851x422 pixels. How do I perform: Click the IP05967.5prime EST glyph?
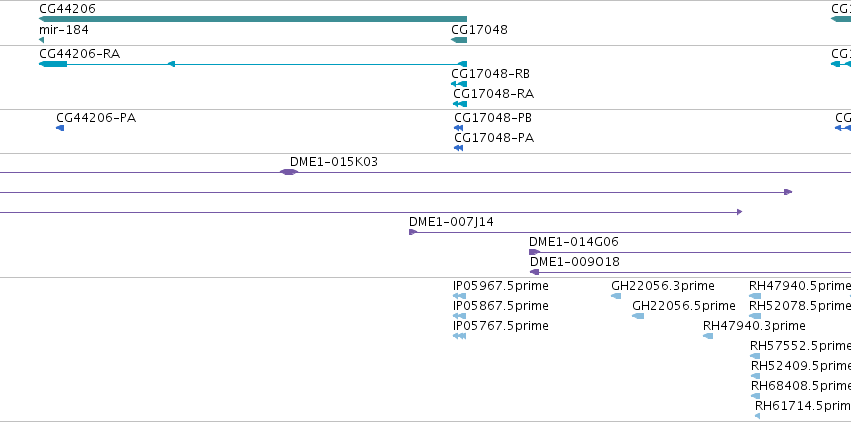coord(459,296)
